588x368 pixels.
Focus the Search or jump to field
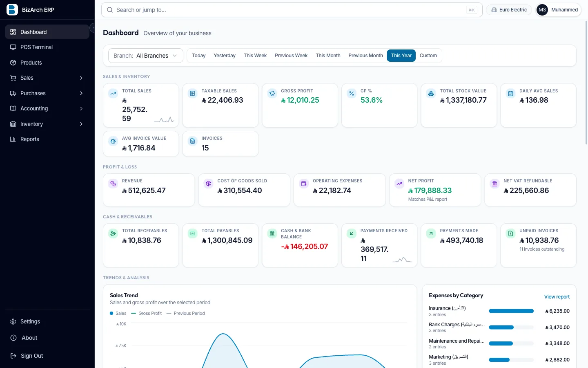[292, 10]
